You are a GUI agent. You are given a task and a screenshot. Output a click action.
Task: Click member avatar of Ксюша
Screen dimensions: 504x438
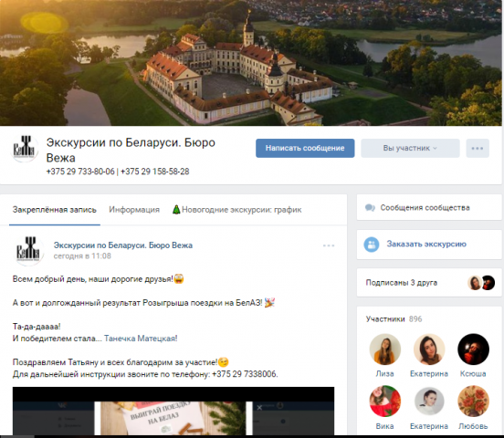click(x=473, y=349)
